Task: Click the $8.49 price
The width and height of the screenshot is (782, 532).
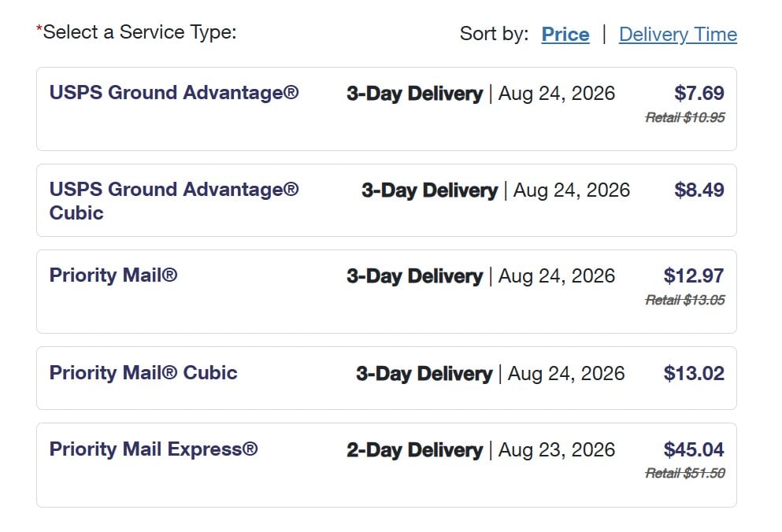Action: [699, 190]
